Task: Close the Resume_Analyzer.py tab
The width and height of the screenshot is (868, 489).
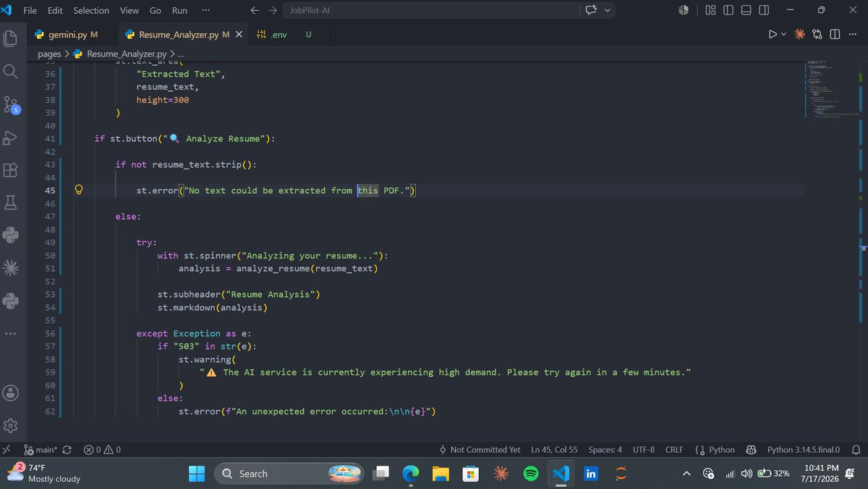Action: pyautogui.click(x=239, y=35)
